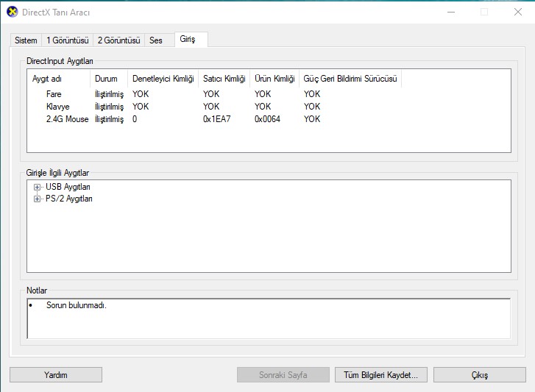
Task: Expand the PS/2 Aygıtları tree node
Action: pos(37,199)
